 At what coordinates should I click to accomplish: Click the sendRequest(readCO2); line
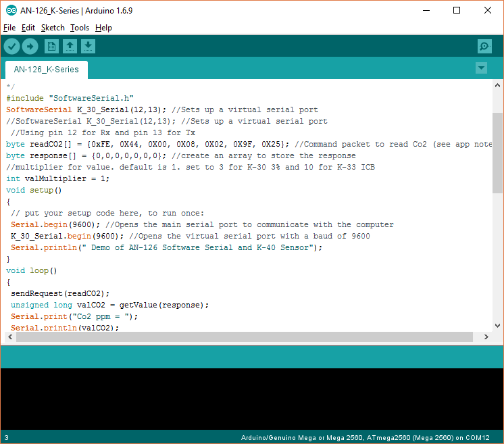(60, 293)
